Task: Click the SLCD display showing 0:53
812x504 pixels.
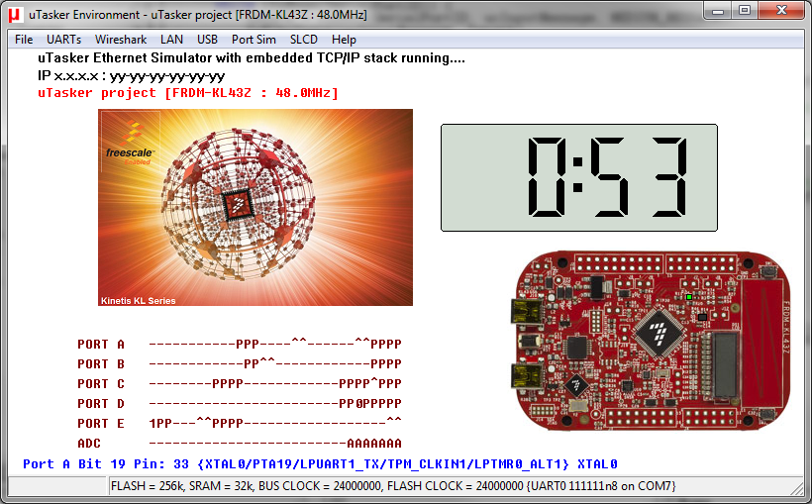Action: click(579, 177)
